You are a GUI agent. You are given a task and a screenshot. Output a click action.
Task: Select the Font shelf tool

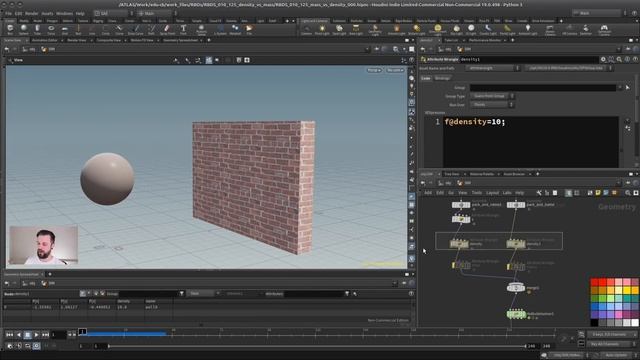(183, 29)
